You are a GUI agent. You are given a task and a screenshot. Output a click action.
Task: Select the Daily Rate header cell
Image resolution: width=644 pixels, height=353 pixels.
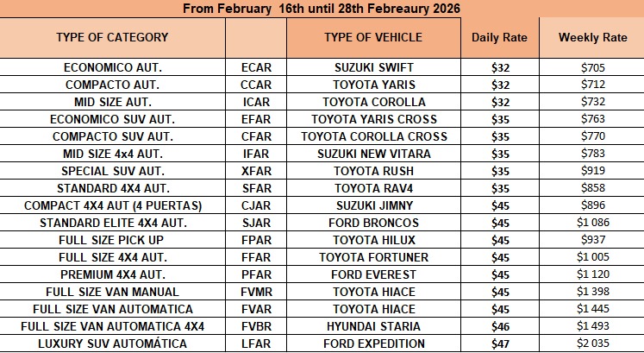500,38
